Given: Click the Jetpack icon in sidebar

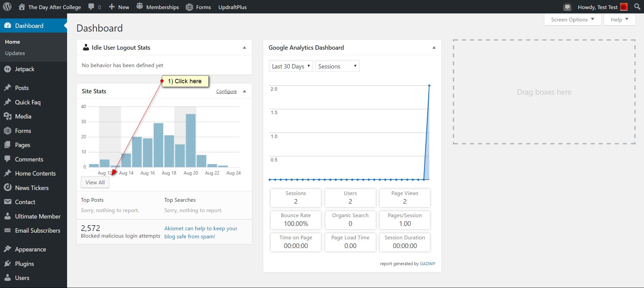Looking at the screenshot, I should point(7,69).
